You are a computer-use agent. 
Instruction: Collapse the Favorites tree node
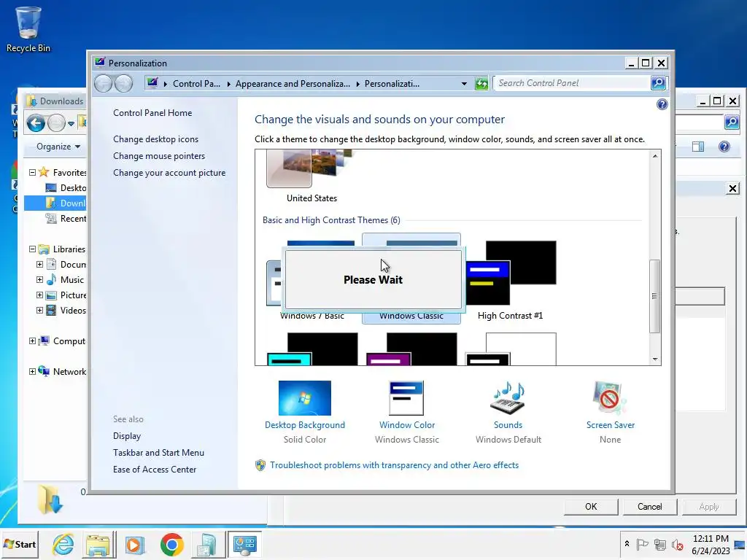pos(32,172)
